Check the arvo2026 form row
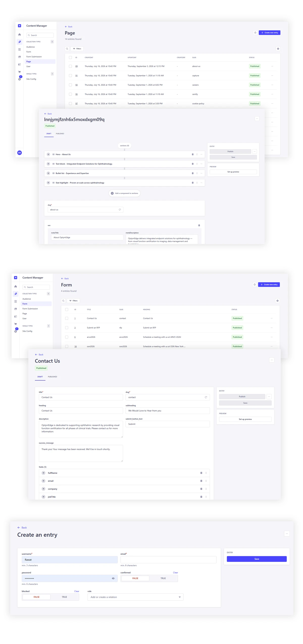 click(x=67, y=337)
